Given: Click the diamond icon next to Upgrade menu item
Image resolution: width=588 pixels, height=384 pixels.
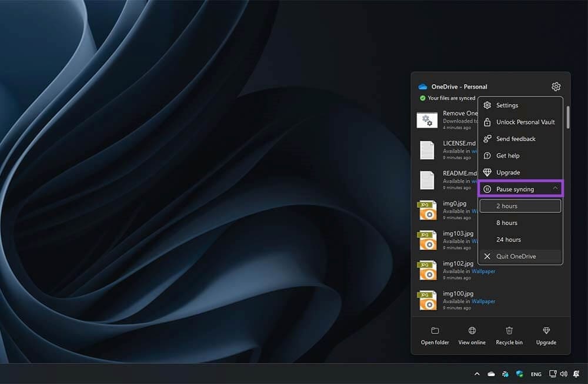Looking at the screenshot, I should (487, 172).
